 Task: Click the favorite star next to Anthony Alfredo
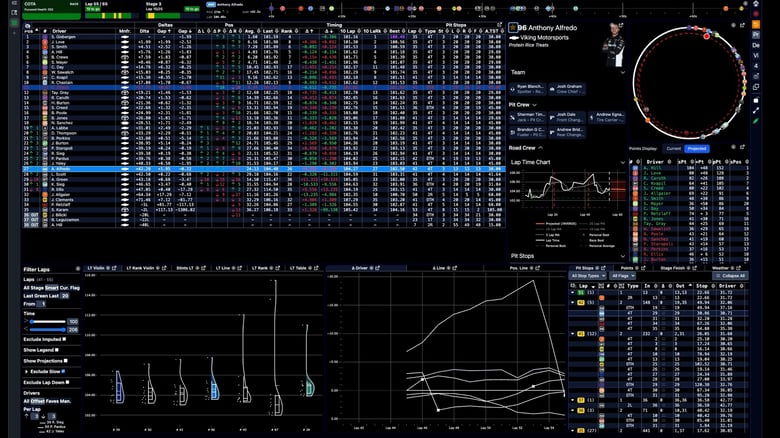[x=512, y=27]
